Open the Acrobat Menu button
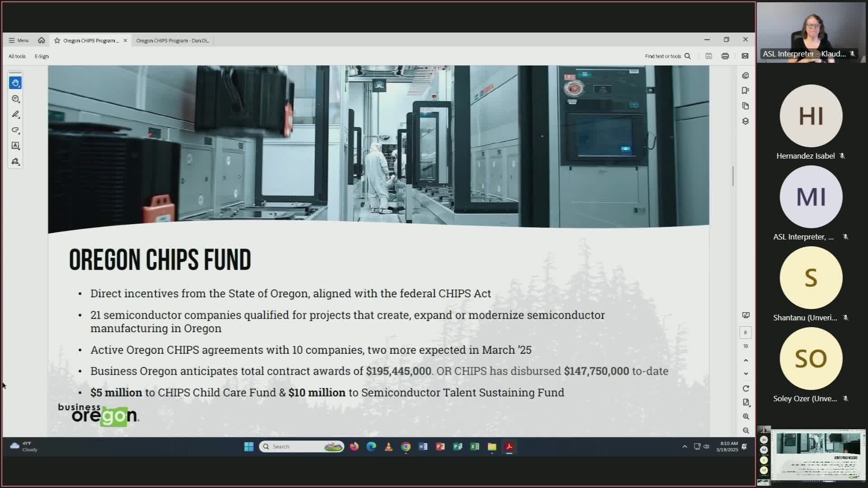Viewport: 868px width, 488px height. click(19, 40)
